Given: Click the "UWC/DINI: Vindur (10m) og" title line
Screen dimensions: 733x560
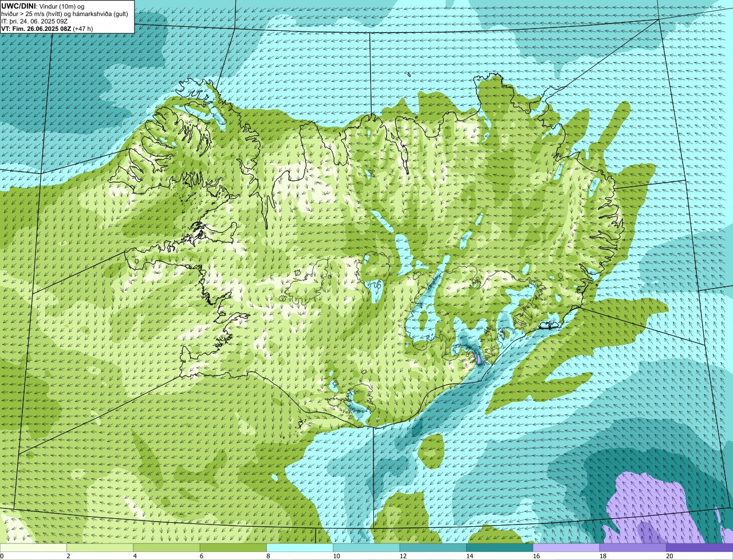Looking at the screenshot, I should 43,6.
